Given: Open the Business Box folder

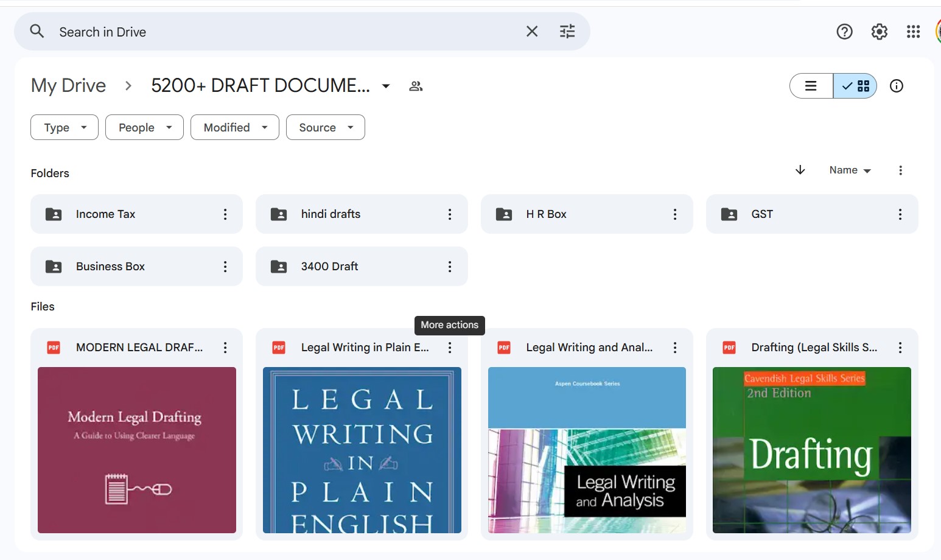Looking at the screenshot, I should point(136,266).
